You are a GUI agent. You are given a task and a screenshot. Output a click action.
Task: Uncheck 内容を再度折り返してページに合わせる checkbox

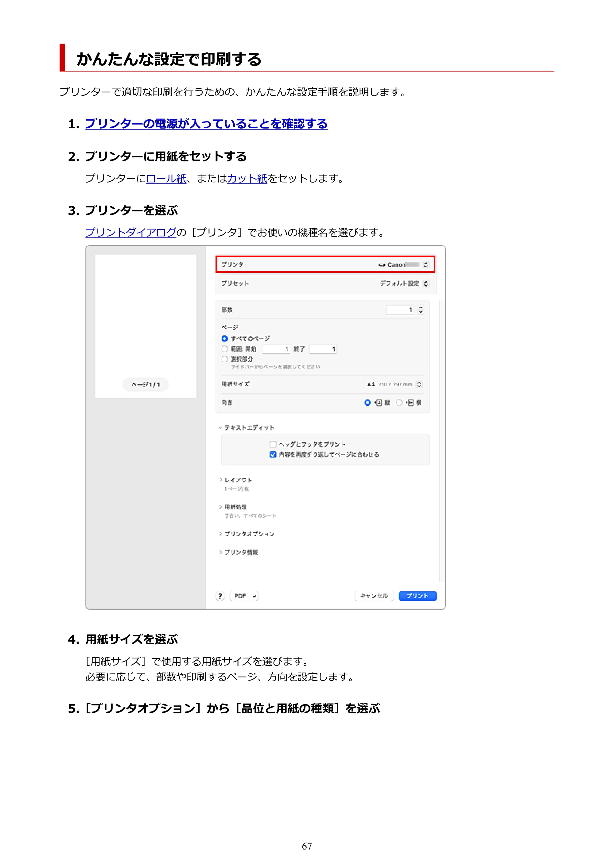[273, 454]
